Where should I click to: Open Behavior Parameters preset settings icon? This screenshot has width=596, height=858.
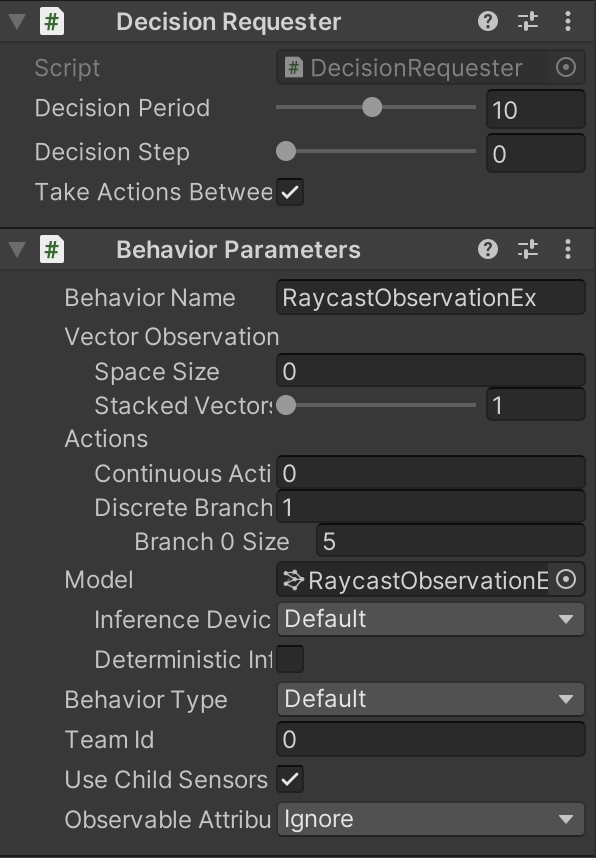tap(528, 250)
